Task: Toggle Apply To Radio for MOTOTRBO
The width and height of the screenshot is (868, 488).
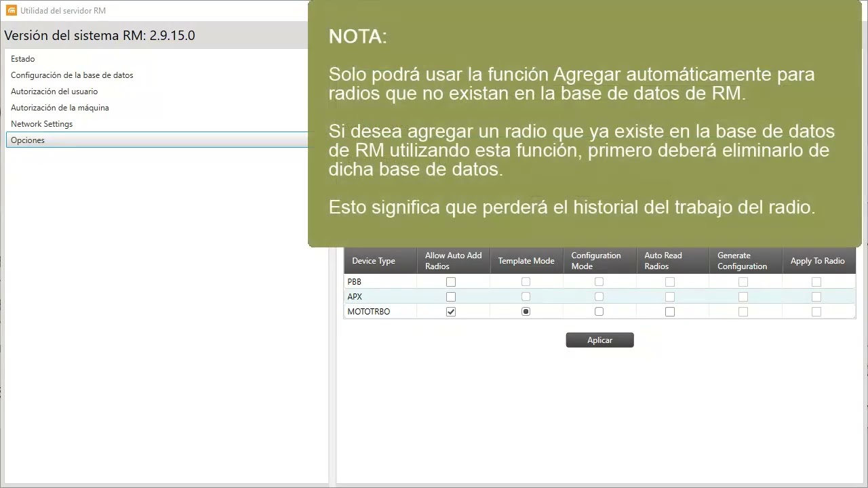Action: click(x=816, y=312)
